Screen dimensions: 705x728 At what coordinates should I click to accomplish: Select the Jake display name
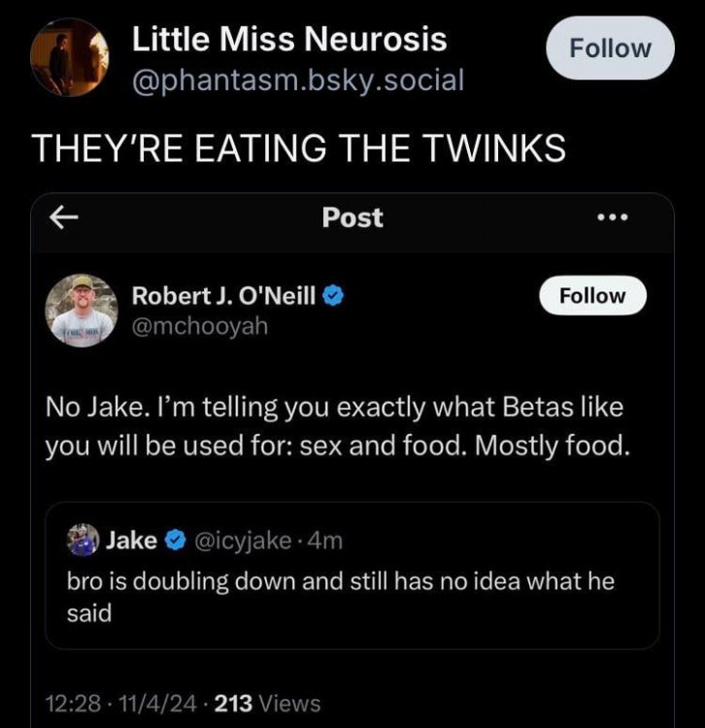(x=130, y=541)
